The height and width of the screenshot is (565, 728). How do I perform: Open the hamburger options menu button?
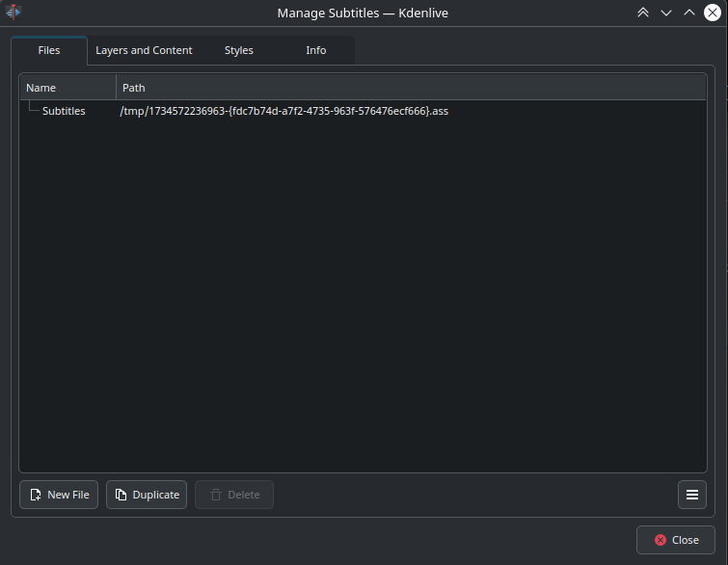coord(691,495)
